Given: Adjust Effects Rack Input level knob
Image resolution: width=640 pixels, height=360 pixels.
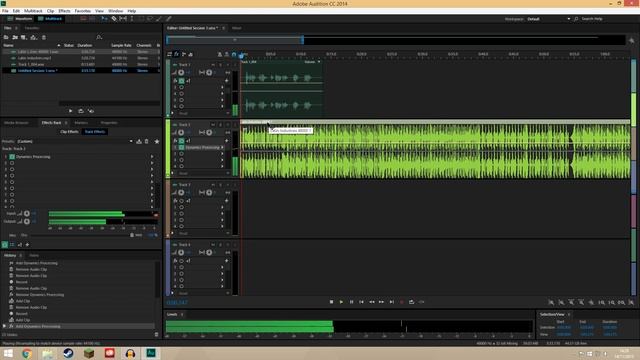Looking at the screenshot, I should click(x=27, y=213).
